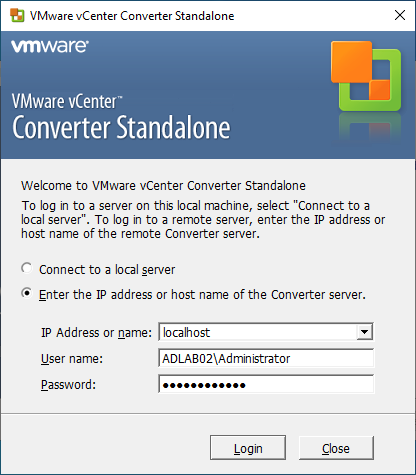Click the Password label
The width and height of the screenshot is (416, 475).
pos(68,385)
